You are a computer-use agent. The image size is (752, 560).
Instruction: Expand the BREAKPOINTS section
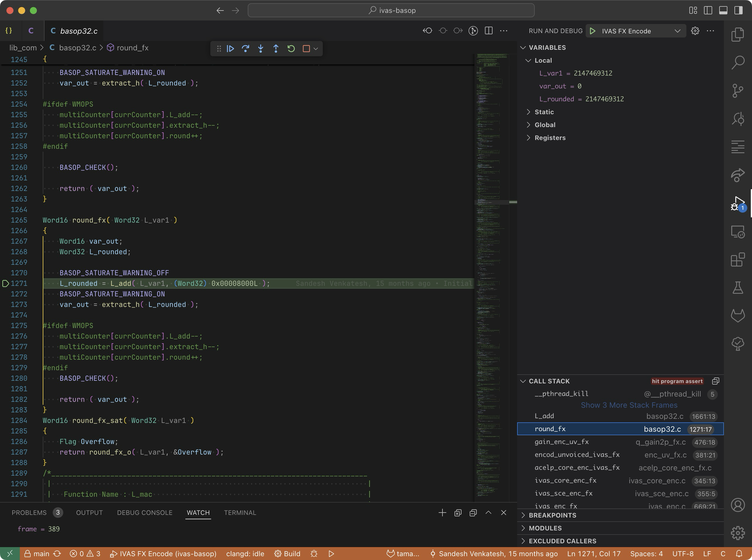point(552,515)
